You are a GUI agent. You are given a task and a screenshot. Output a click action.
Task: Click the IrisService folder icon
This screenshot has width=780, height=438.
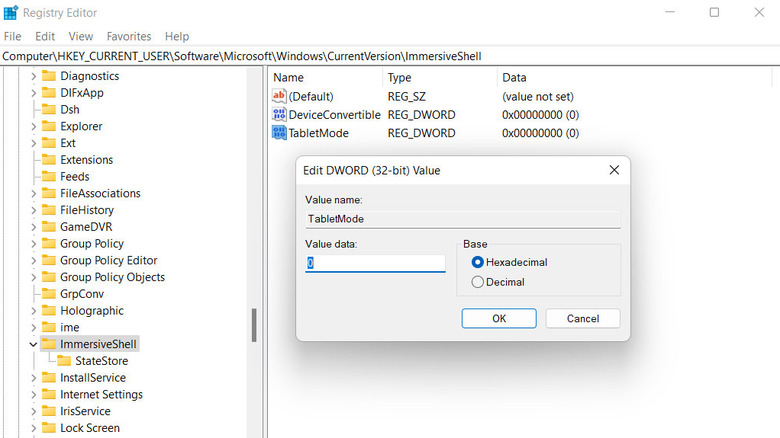pyautogui.click(x=49, y=411)
